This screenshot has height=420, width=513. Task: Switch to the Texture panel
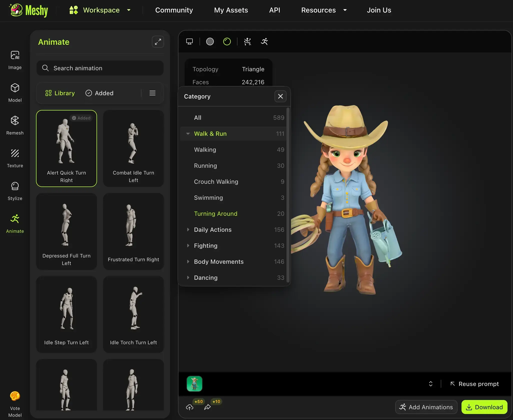15,158
